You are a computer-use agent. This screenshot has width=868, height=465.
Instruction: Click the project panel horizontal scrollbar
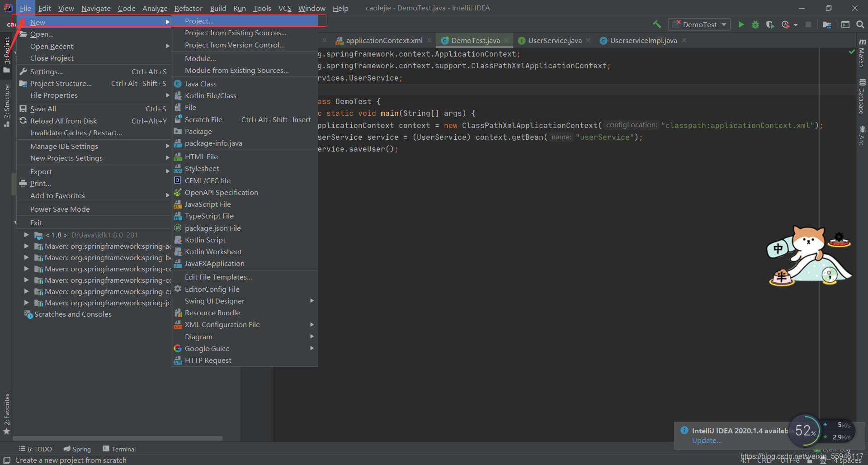pos(118,438)
